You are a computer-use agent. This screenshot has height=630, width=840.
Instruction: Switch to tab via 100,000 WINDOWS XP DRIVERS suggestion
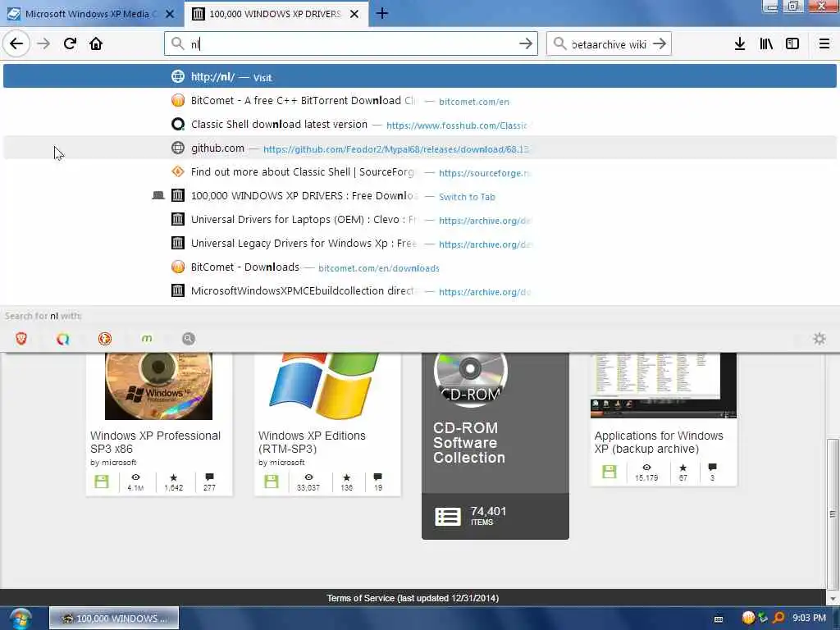[420, 196]
